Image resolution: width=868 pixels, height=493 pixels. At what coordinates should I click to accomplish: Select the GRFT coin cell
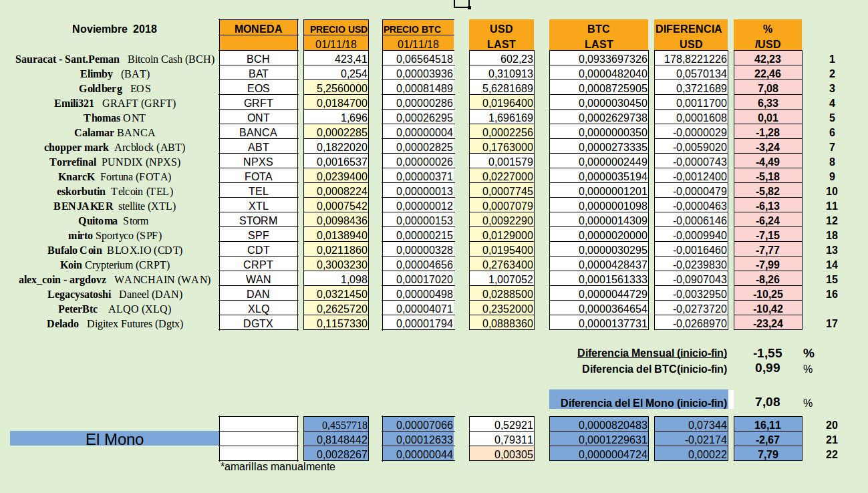coord(259,103)
